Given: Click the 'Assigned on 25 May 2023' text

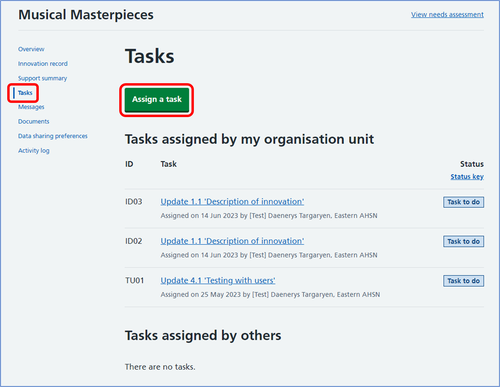Looking at the screenshot, I should pos(200,295).
